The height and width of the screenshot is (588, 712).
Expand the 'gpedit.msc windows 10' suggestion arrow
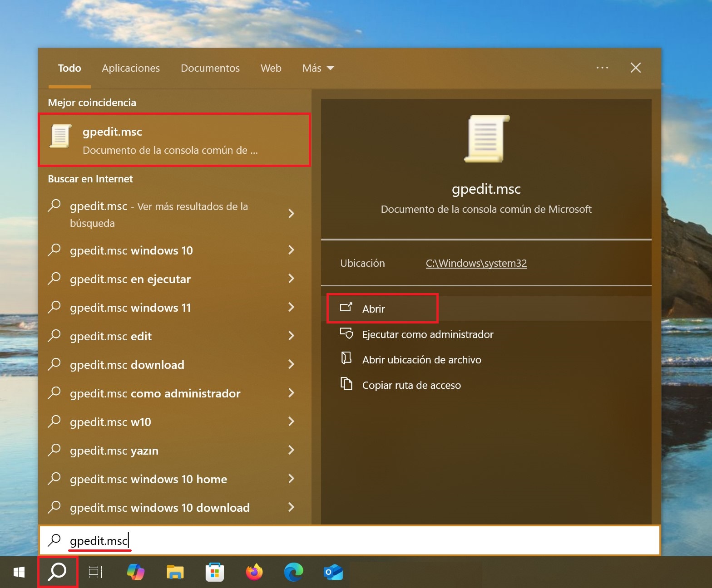click(292, 250)
